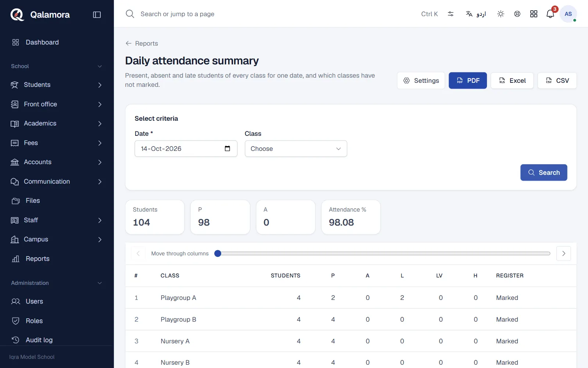
Task: Click the Move through columns slider handle
Action: [218, 254]
